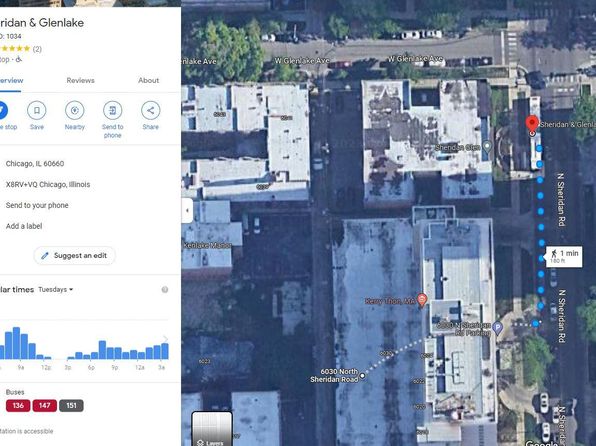Open the Layers map thumbnail

(212, 429)
